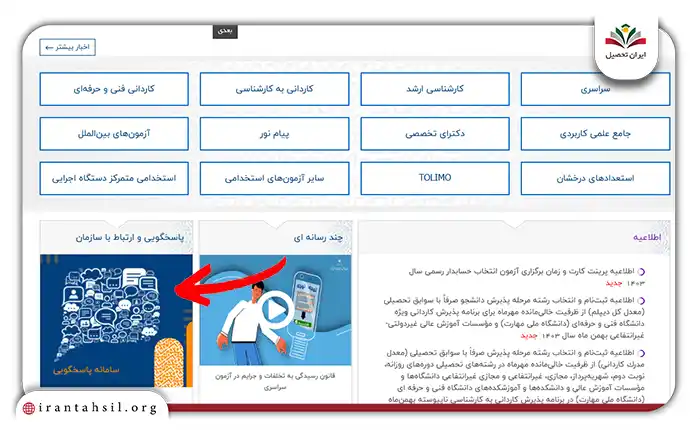Open announcement on معدل مدرک کاردانی admission
700x430 pixels.
[513, 376]
